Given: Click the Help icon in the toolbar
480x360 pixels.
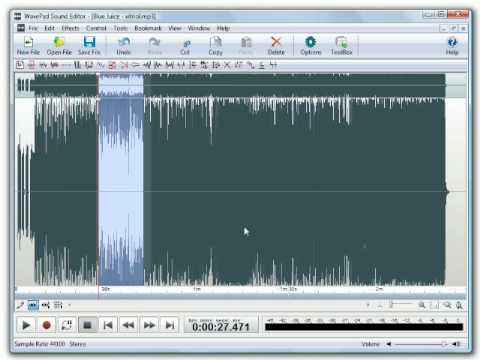Looking at the screenshot, I should (x=452, y=46).
